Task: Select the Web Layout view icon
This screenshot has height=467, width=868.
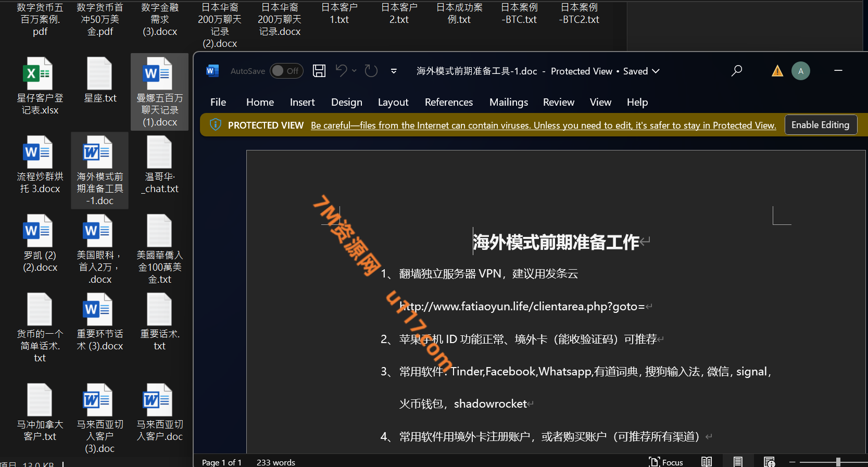Action: pyautogui.click(x=769, y=461)
